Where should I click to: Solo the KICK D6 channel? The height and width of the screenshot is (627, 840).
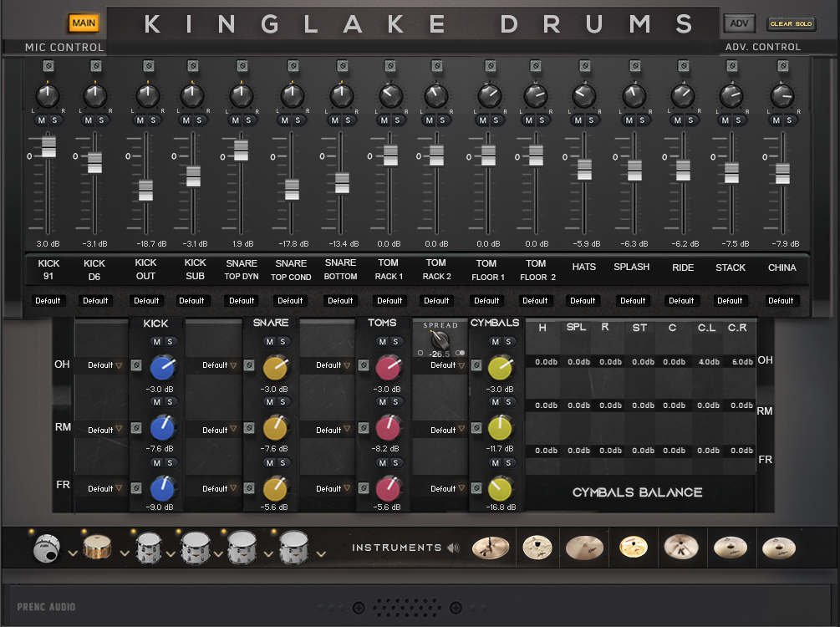click(101, 120)
